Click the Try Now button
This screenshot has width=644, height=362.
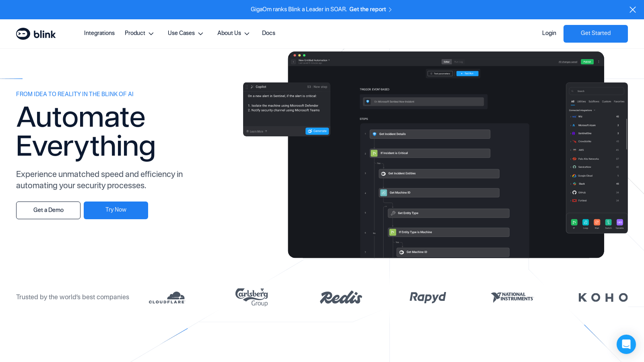click(116, 210)
